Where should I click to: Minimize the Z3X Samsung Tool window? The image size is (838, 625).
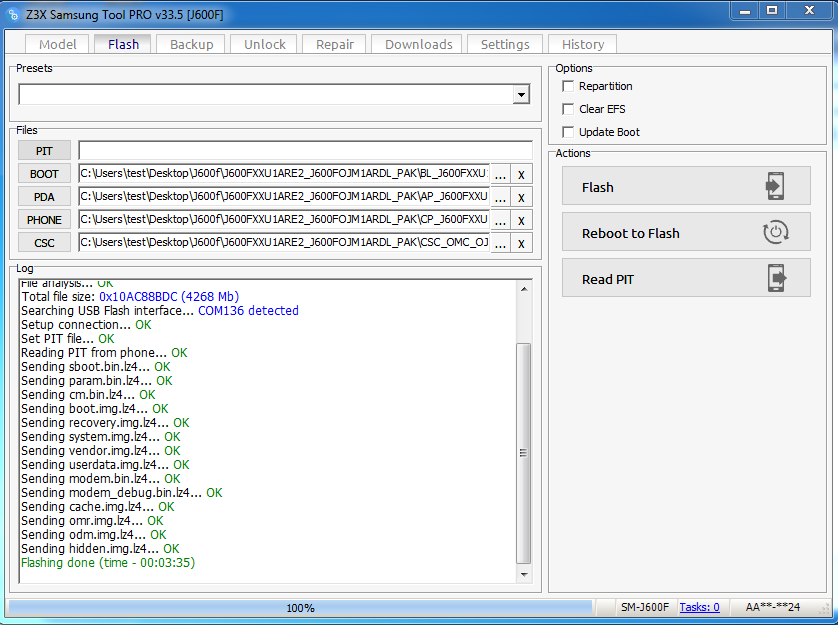(745, 11)
